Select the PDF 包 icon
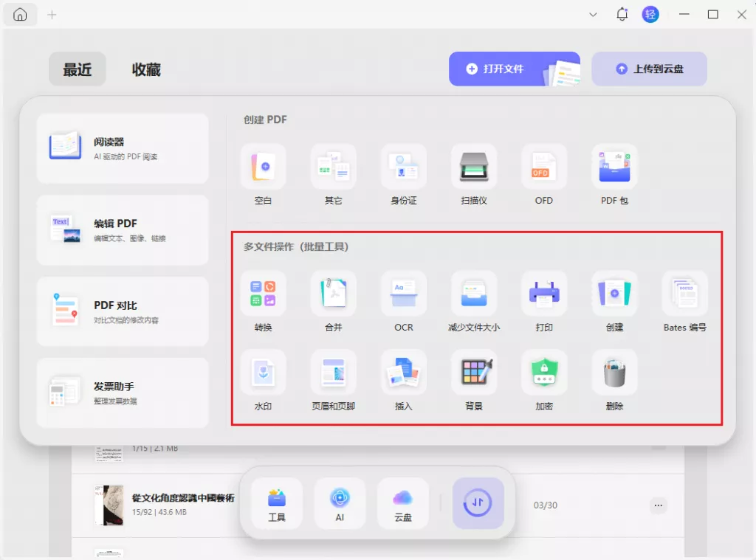This screenshot has height=560, width=756. (614, 166)
